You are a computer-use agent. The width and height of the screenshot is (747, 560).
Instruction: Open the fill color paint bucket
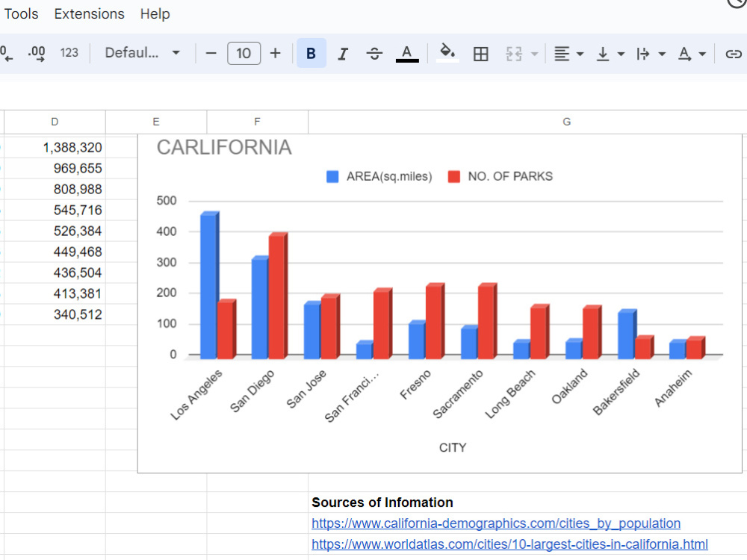(447, 53)
